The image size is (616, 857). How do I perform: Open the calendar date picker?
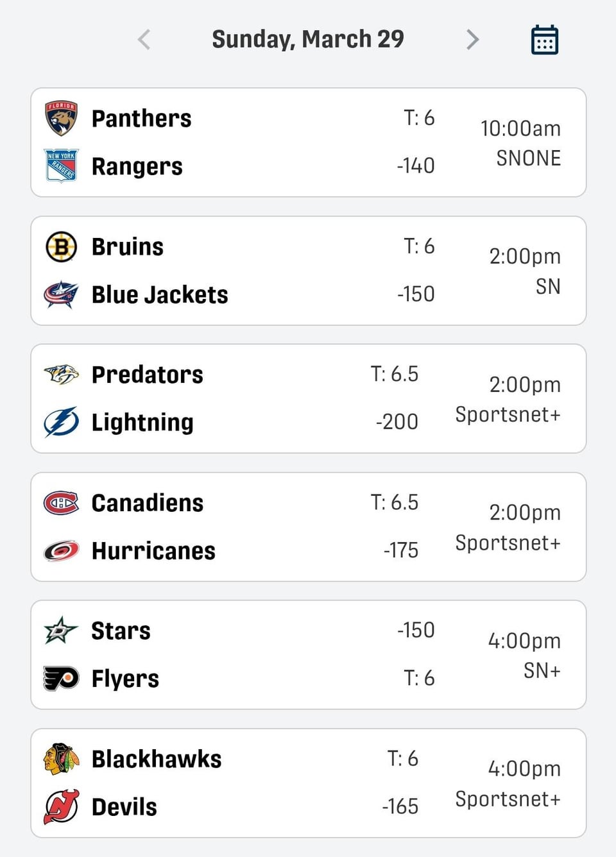[545, 40]
